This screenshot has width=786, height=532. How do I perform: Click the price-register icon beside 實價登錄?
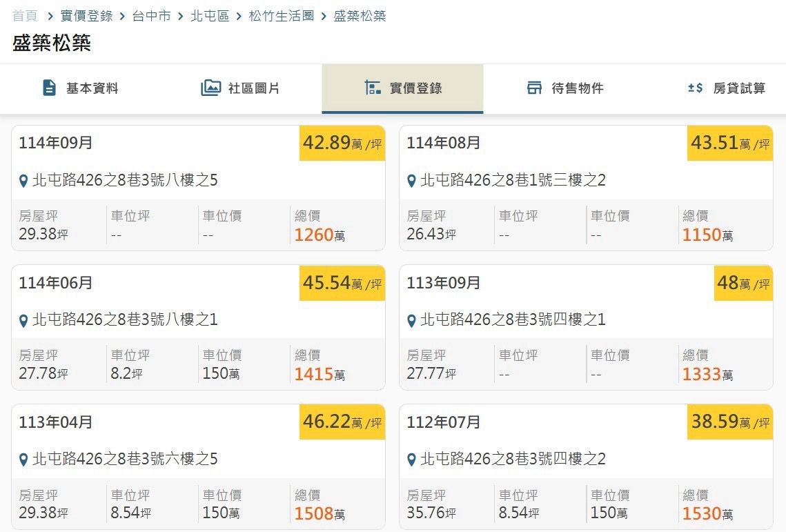click(x=373, y=88)
